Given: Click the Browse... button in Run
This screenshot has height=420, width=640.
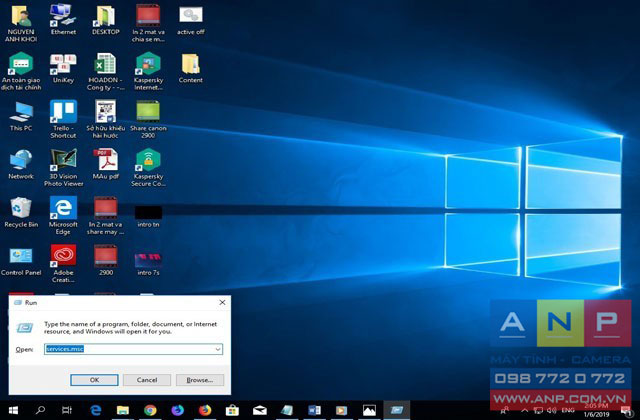Looking at the screenshot, I should [x=200, y=380].
